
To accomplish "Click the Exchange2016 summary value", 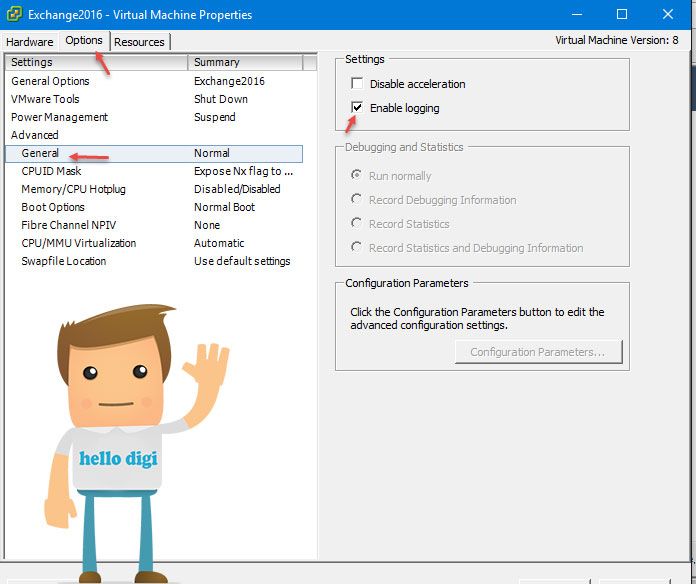I will tap(229, 81).
